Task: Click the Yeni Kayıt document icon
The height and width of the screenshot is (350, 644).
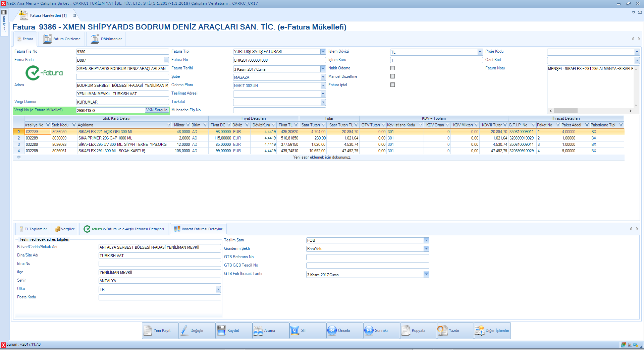Action: tap(148, 331)
